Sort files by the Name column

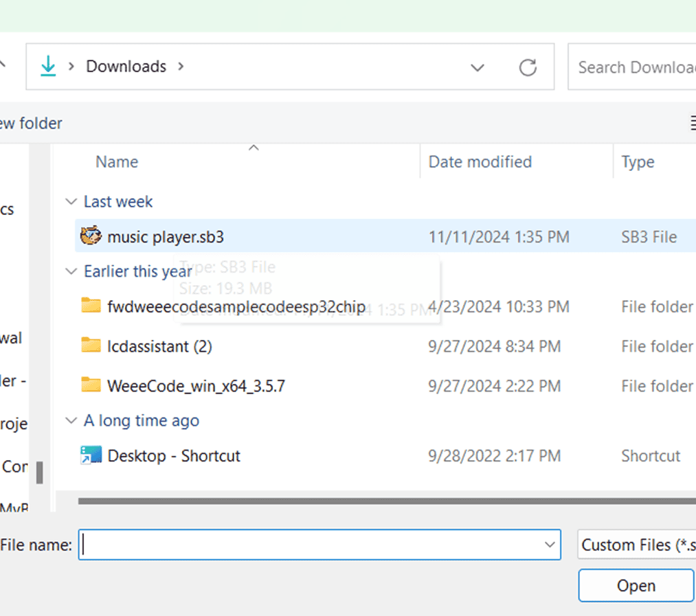117,162
